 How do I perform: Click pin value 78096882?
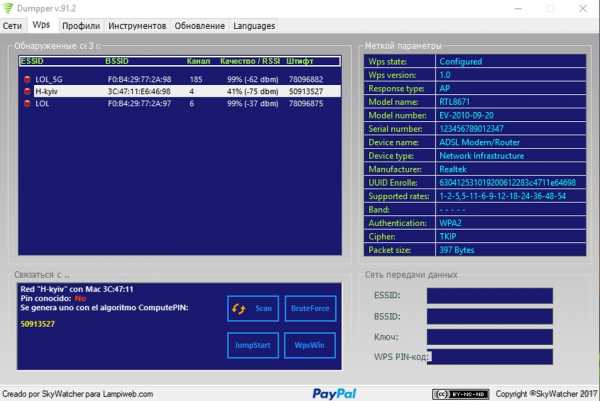[306, 79]
